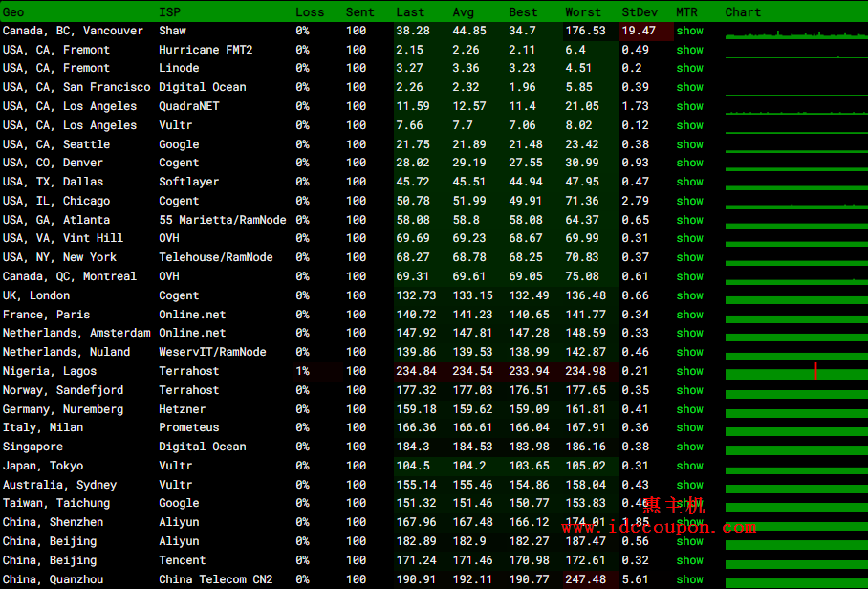The width and height of the screenshot is (868, 589).
Task: Click the 19.47 StDev value
Action: [x=639, y=31]
